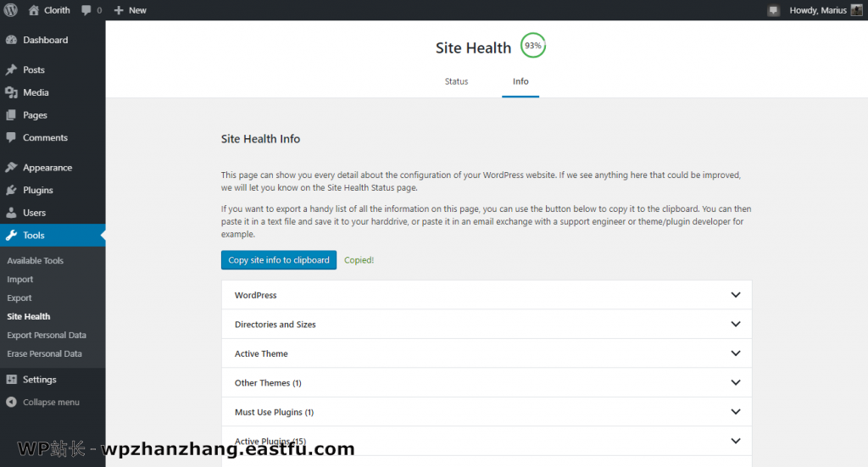Viewport: 868px width, 467px height.
Task: Click Marius's user avatar thumbnail
Action: click(x=856, y=10)
